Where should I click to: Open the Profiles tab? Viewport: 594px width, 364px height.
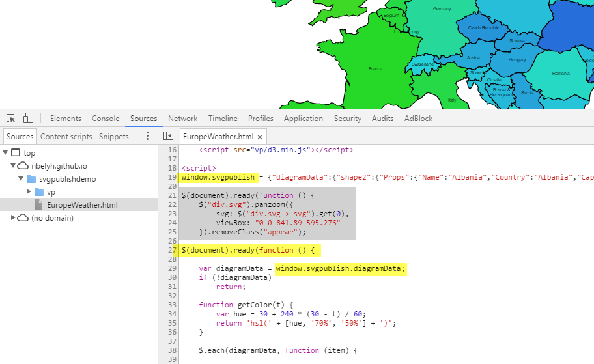point(261,119)
